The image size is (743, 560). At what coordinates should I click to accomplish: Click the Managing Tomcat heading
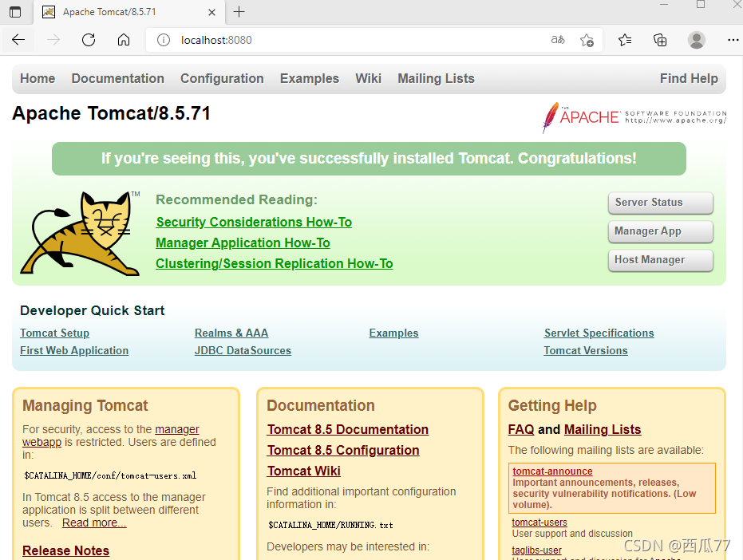[x=85, y=405]
